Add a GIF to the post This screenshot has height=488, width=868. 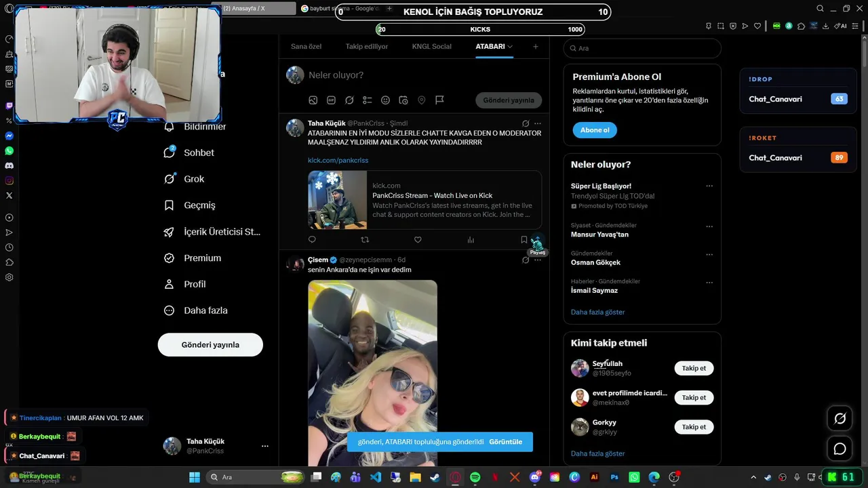[331, 100]
